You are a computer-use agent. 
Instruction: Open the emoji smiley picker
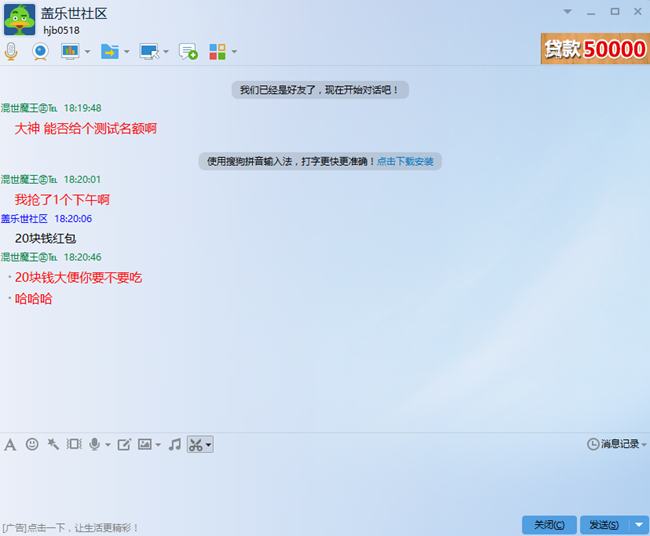(x=32, y=444)
